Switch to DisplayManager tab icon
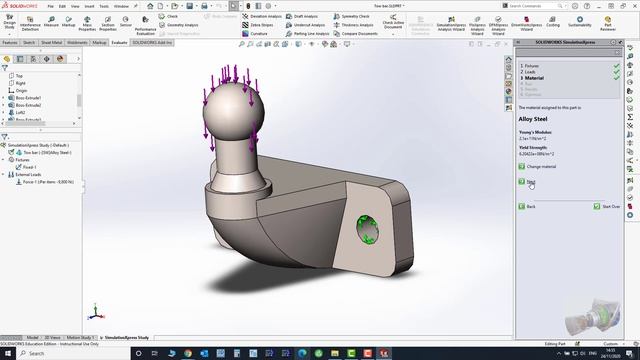Image resolution: width=640 pixels, height=360 pixels. tap(60, 59)
